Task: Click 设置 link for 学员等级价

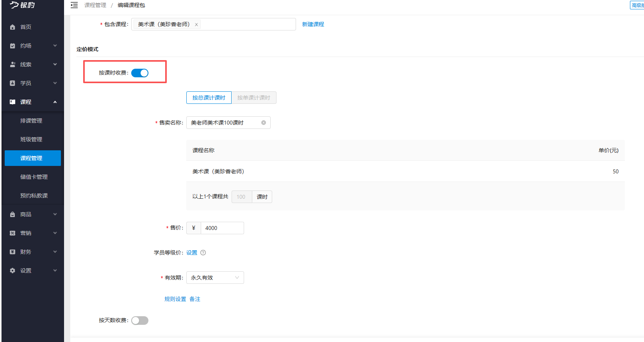Action: [x=192, y=253]
